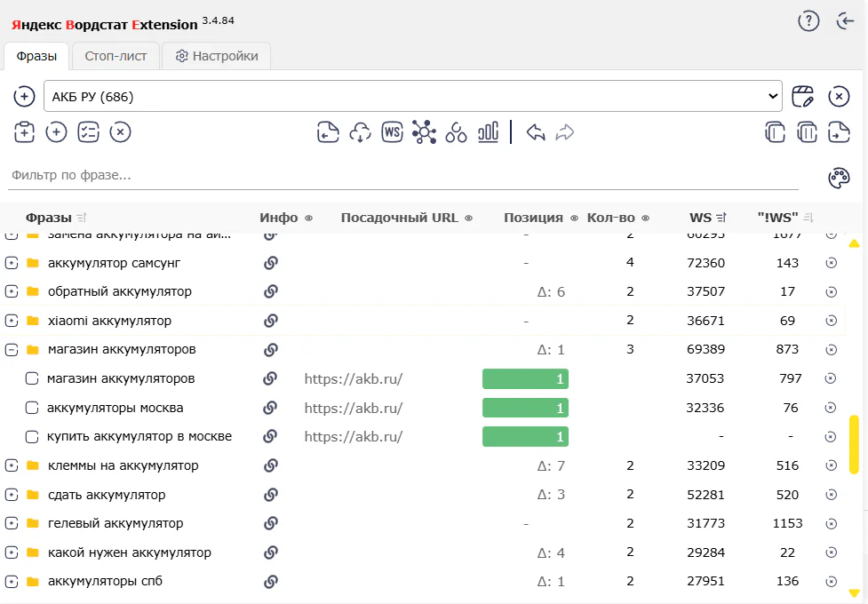Open the АКБ РУ (686) project dropdown
The height and width of the screenshot is (604, 868).
click(x=413, y=96)
